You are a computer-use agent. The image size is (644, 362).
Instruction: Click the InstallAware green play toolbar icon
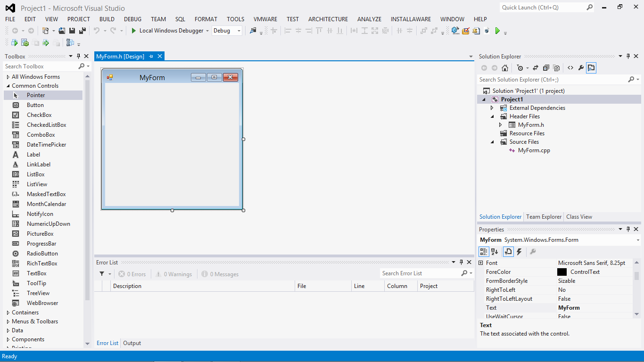click(x=497, y=31)
